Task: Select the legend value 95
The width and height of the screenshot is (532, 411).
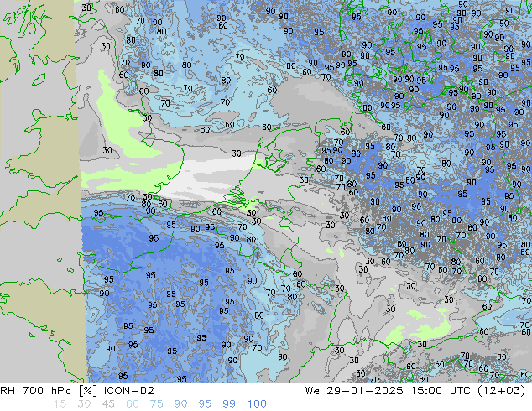Action: pyautogui.click(x=205, y=404)
